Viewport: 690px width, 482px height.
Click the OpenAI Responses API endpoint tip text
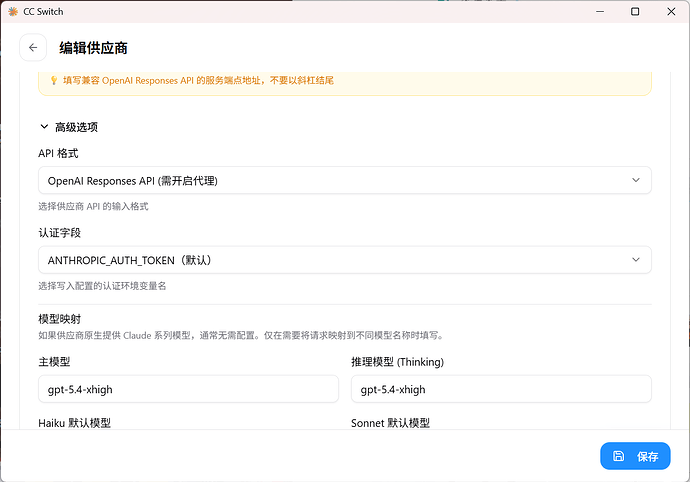click(x=198, y=81)
